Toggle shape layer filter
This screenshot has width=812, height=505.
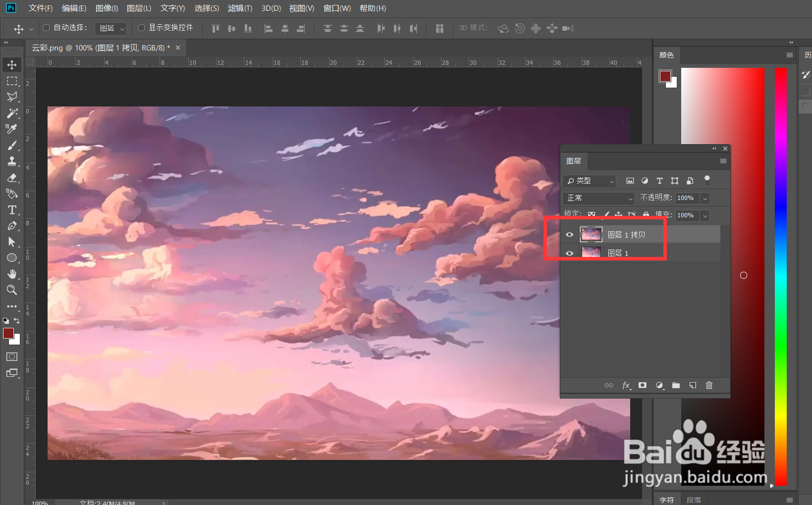[x=675, y=181]
